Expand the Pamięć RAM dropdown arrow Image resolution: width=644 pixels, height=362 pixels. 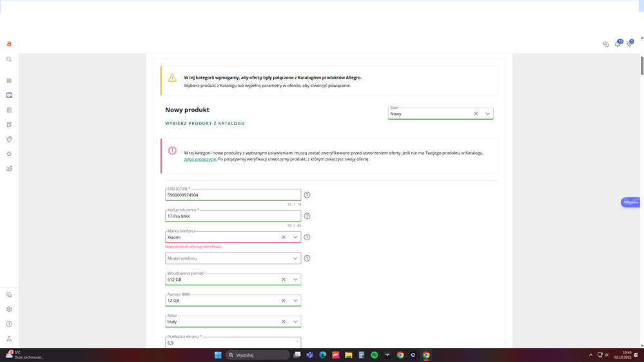pyautogui.click(x=295, y=300)
